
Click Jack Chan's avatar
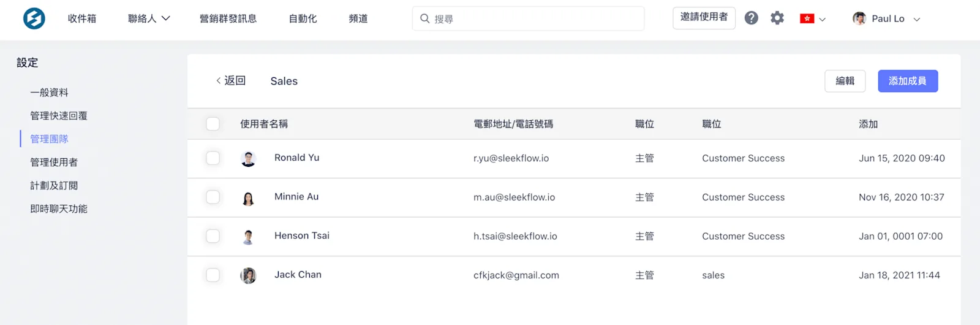pos(248,275)
